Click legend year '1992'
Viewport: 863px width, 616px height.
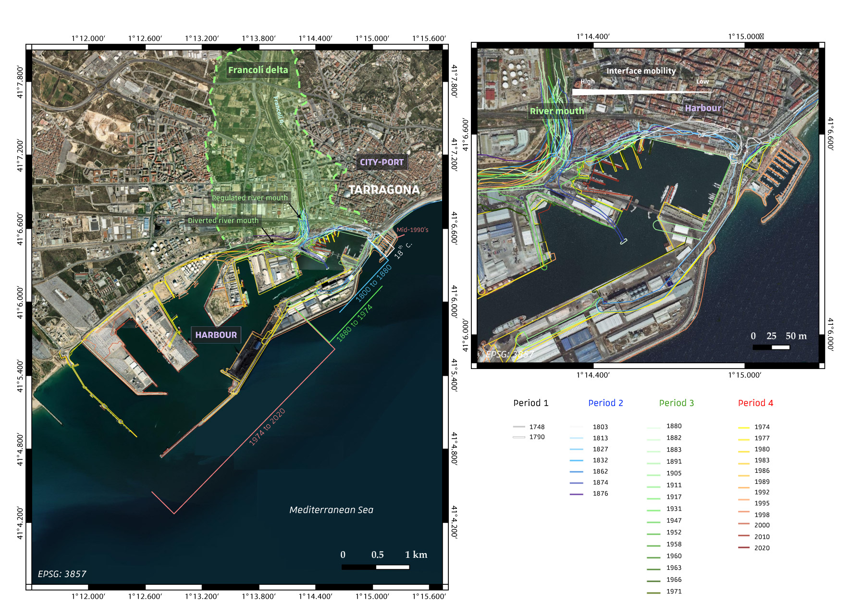762,492
